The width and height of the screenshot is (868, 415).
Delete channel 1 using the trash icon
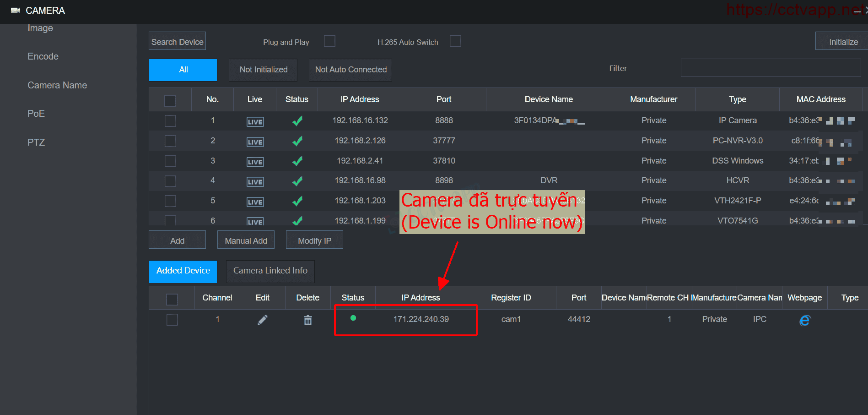click(x=308, y=320)
